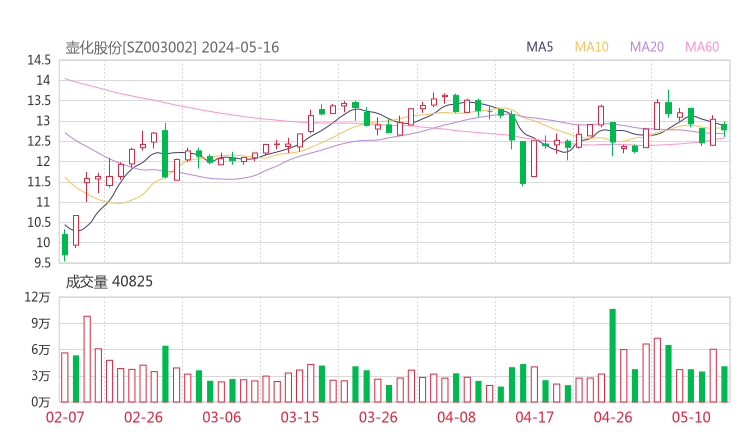740x440 pixels.
Task: Click the 9.5 price axis label
Action: tap(42, 262)
